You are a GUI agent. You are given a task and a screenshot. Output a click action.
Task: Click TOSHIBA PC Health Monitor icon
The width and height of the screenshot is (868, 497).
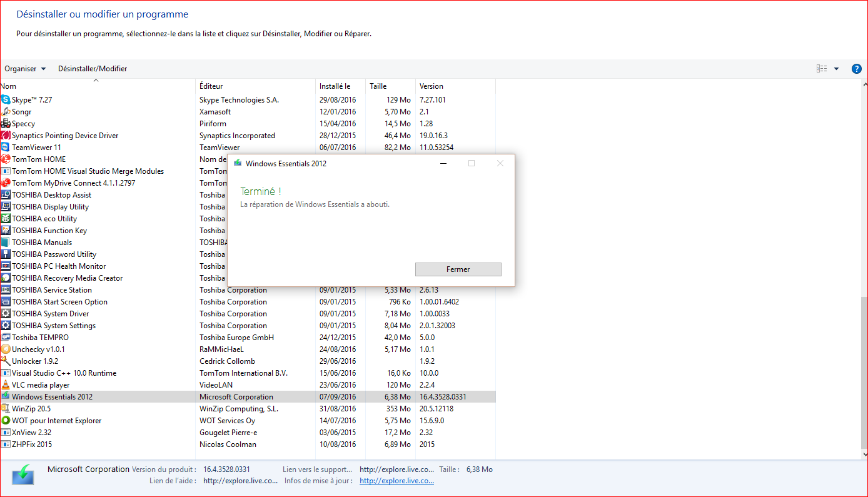click(x=6, y=266)
